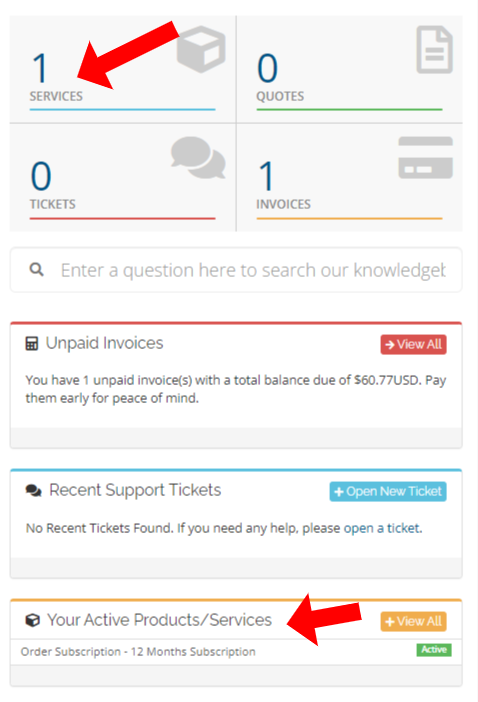Click the cube icon in Services tile

pos(201,49)
